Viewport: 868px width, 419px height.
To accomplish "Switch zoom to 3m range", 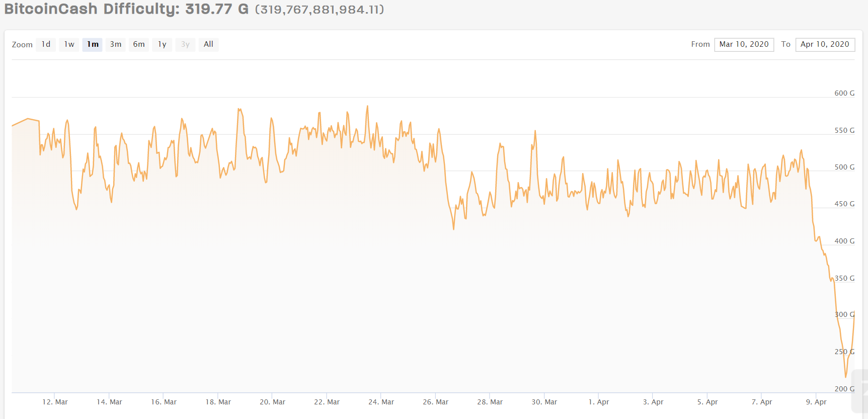I will 116,44.
